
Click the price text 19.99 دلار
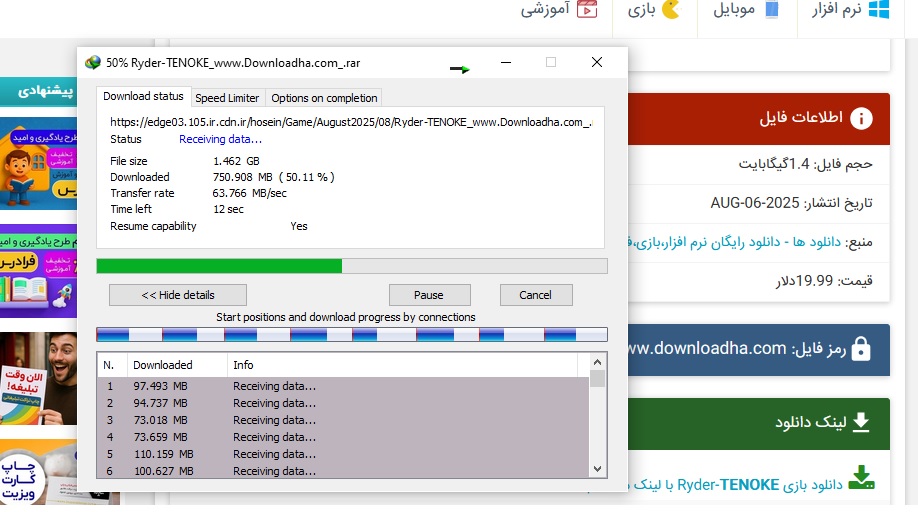(804, 281)
